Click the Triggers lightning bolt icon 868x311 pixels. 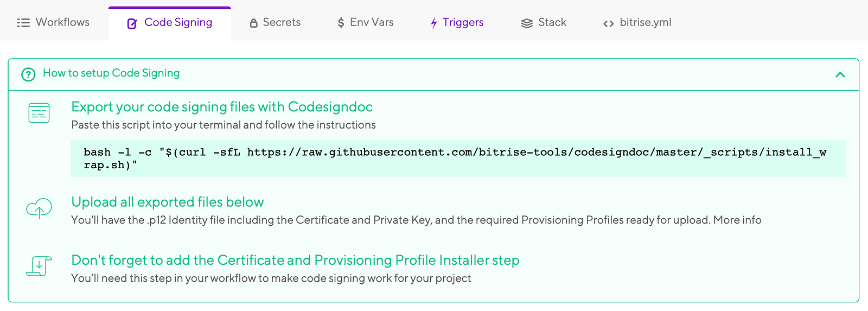tap(434, 23)
